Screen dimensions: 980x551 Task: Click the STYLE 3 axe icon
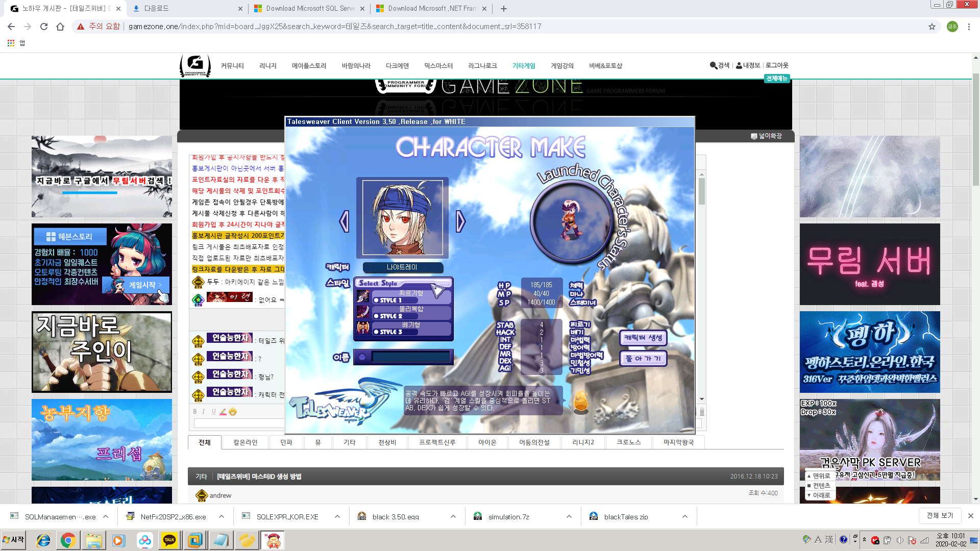click(363, 328)
